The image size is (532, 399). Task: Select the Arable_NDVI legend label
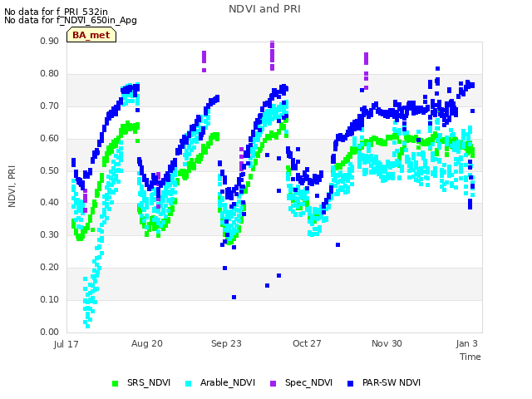coord(227,382)
